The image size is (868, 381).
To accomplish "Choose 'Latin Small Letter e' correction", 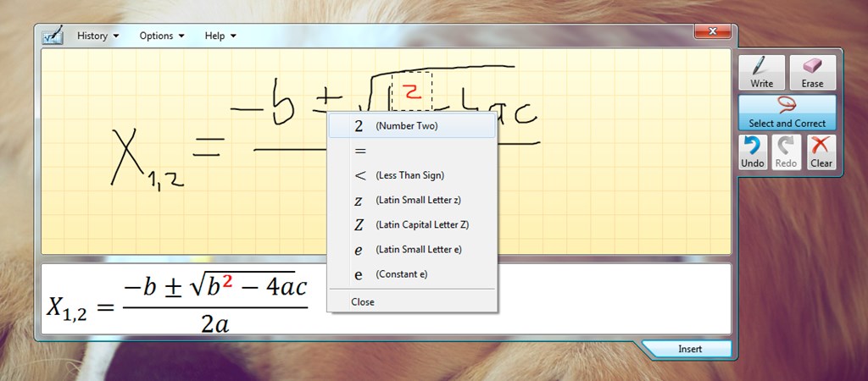I will click(412, 250).
